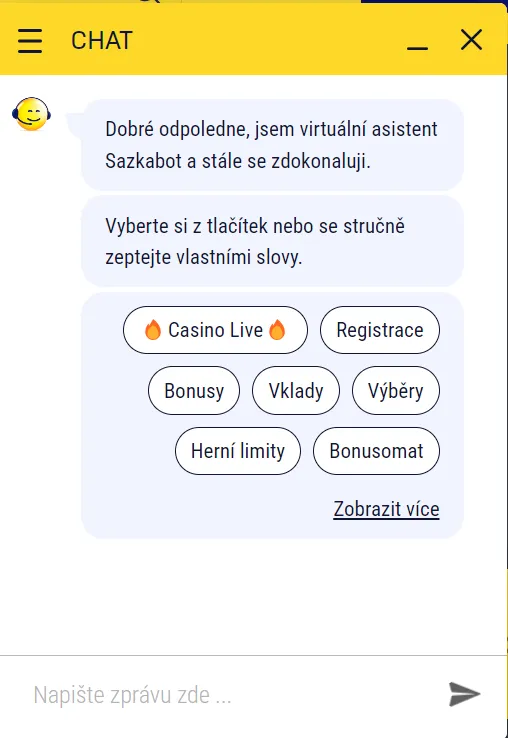
Task: Select the Výběry option
Action: pyautogui.click(x=396, y=391)
